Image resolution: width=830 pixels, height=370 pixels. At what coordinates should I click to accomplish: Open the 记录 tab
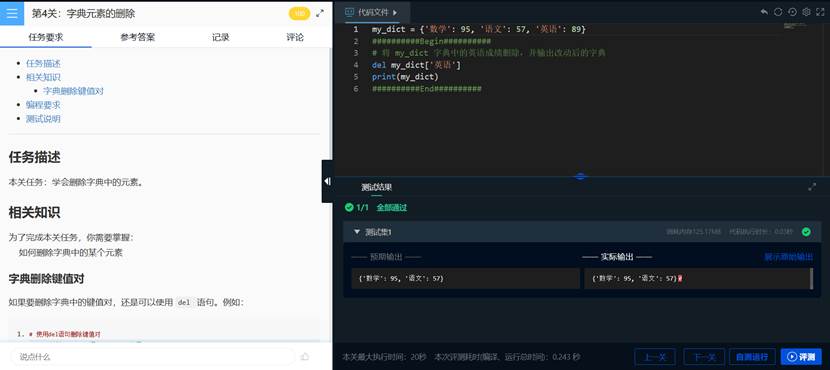[220, 37]
